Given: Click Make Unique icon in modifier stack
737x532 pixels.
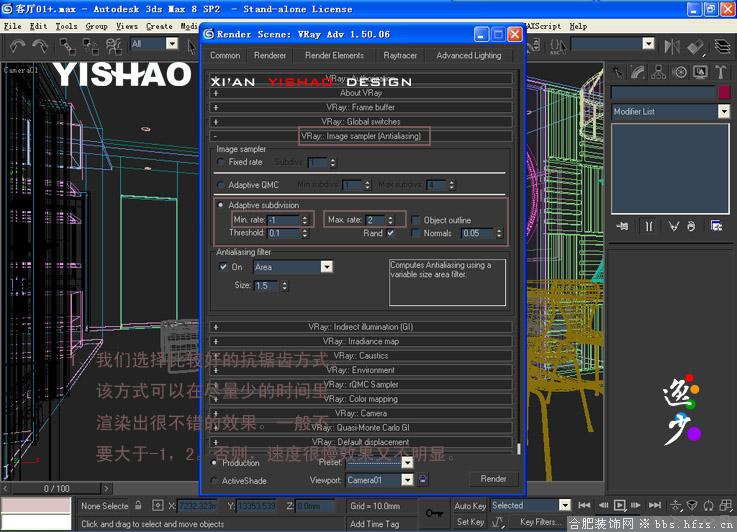Looking at the screenshot, I should [x=674, y=227].
